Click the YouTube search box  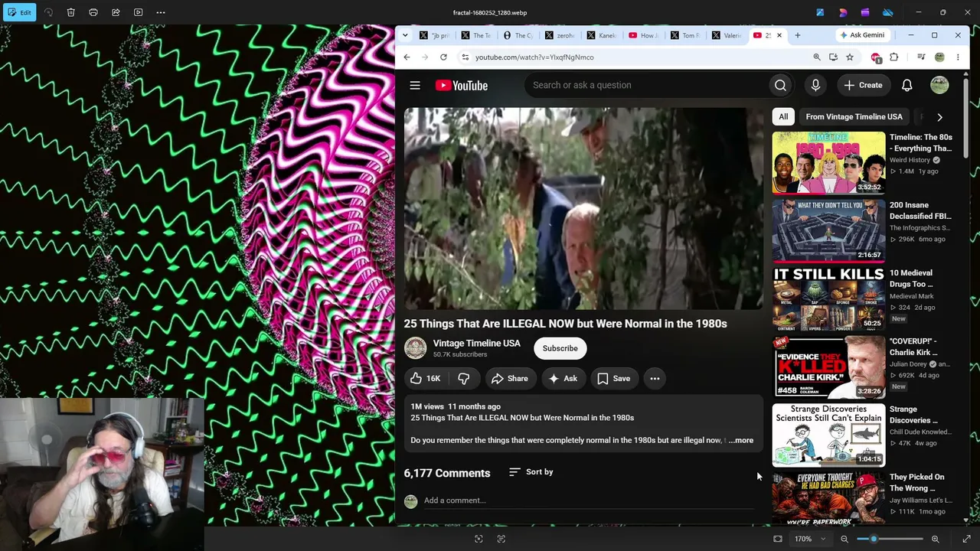tap(647, 85)
